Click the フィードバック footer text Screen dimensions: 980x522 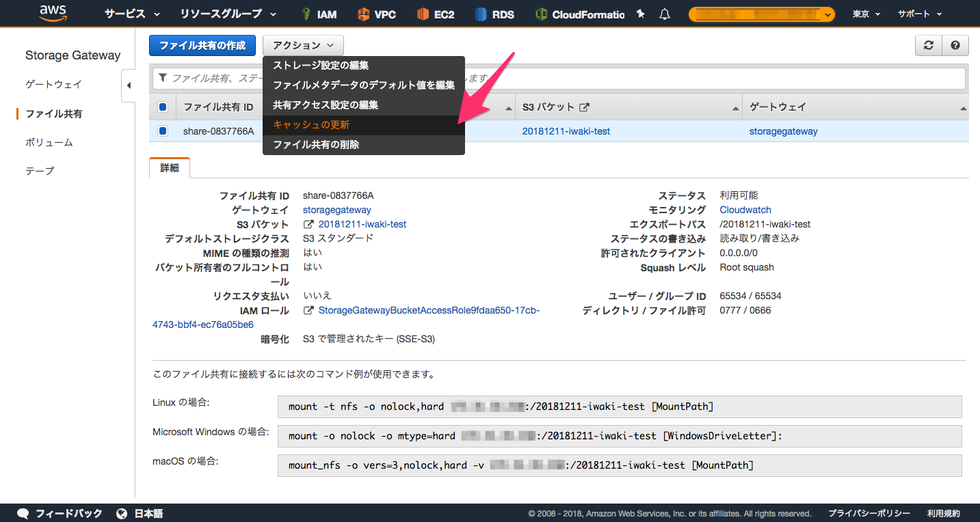(68, 513)
